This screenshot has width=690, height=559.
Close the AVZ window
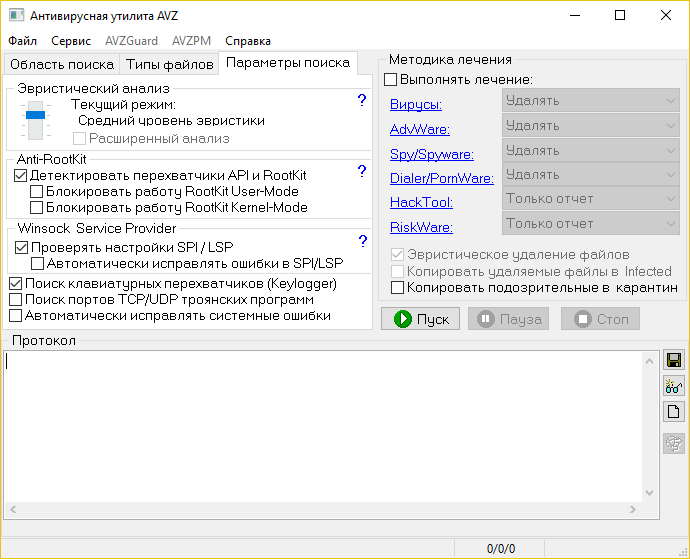click(666, 15)
